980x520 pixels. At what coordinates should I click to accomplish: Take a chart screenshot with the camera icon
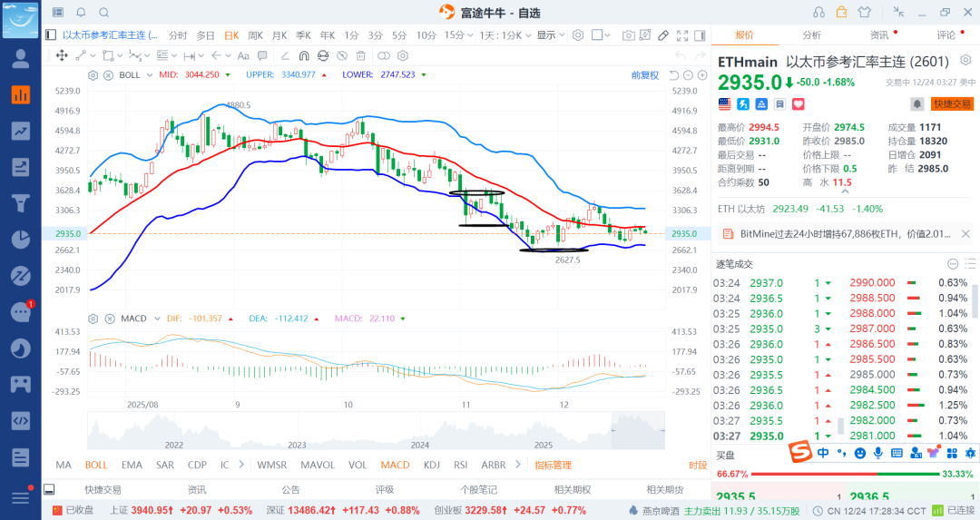(x=629, y=35)
